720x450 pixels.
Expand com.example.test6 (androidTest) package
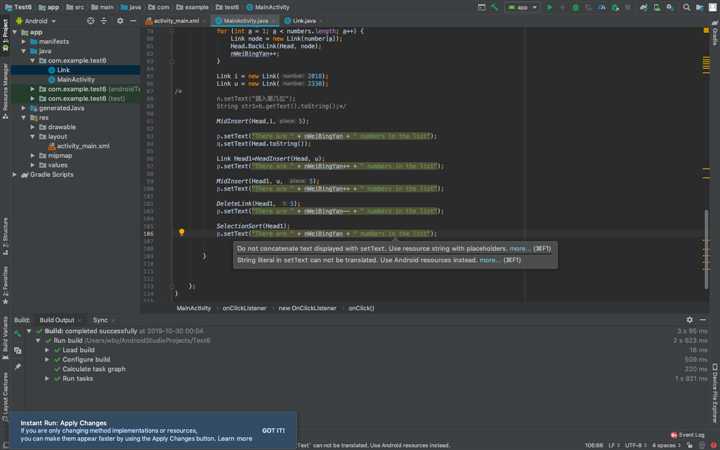(x=33, y=89)
